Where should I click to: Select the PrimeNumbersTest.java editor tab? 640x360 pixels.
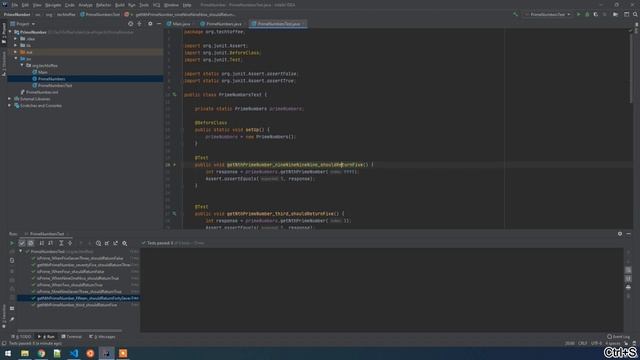(278, 24)
